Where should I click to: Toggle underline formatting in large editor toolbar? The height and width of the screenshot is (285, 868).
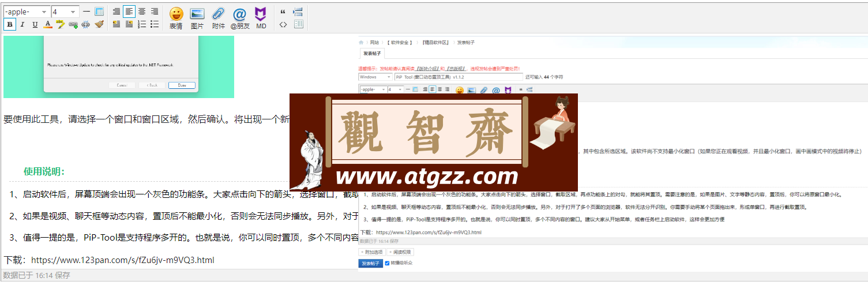[35, 24]
